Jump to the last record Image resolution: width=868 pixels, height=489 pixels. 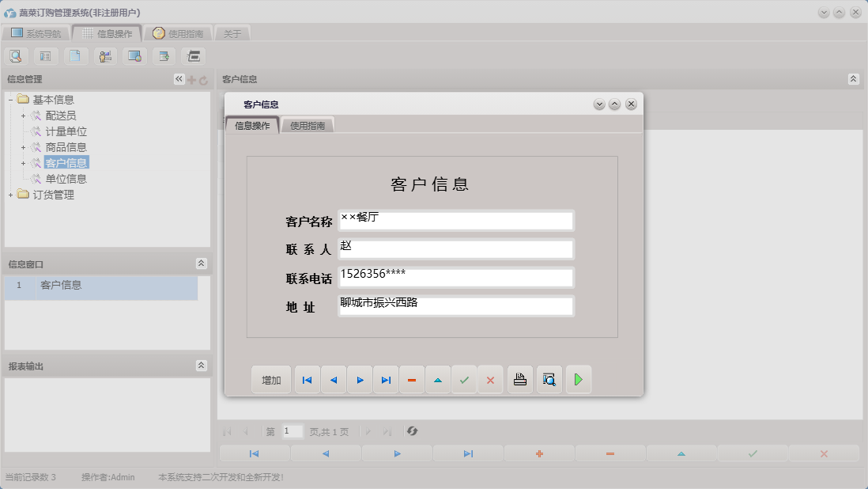386,379
